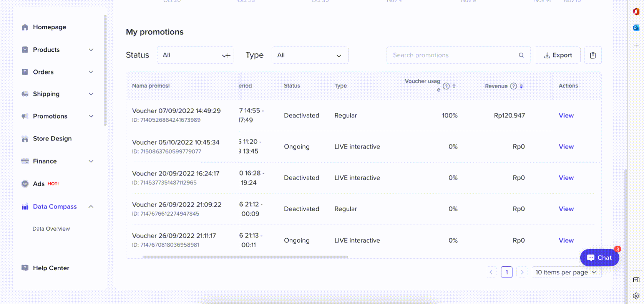Go to Store Design in sidebar
The height and width of the screenshot is (304, 644).
(52, 139)
